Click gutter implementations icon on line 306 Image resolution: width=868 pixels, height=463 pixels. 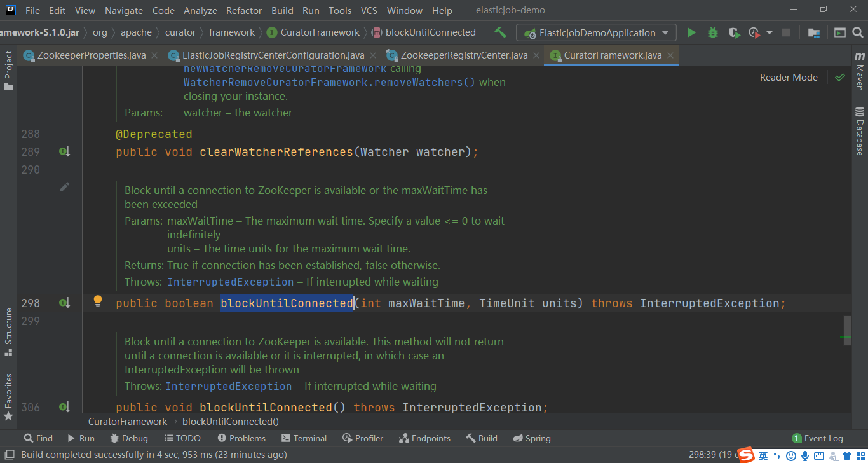[64, 407]
